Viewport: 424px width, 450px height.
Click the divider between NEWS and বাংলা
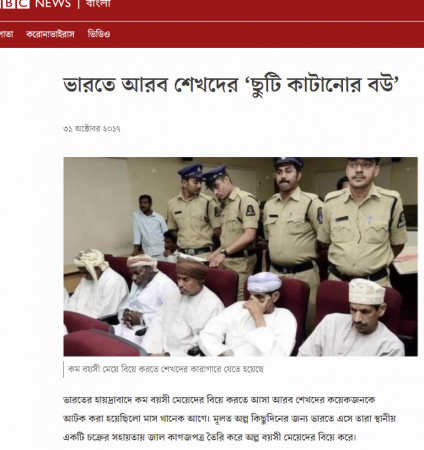pos(79,4)
